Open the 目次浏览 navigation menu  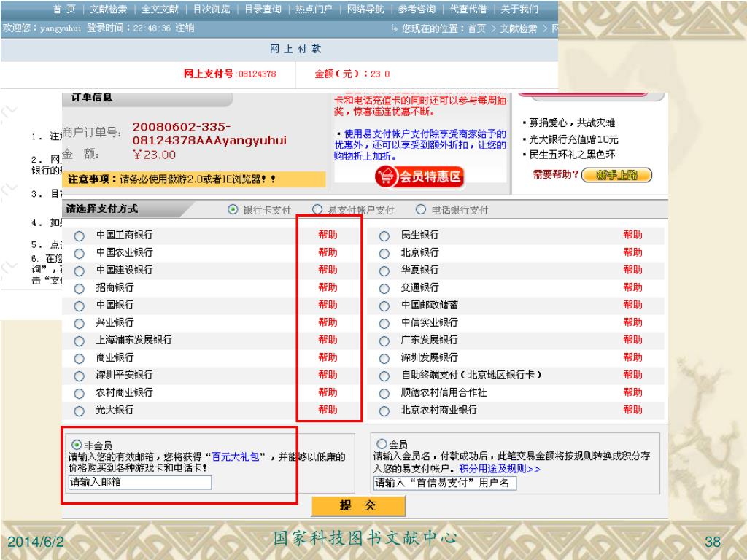212,9
